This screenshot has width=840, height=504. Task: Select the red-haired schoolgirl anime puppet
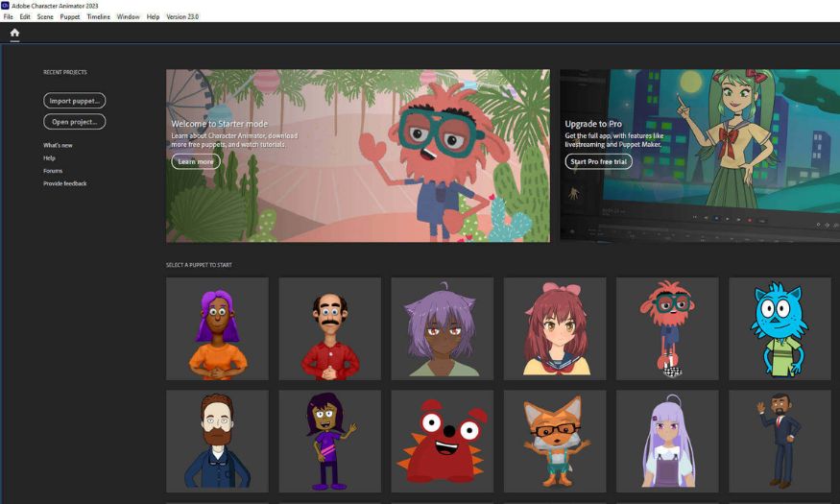555,328
